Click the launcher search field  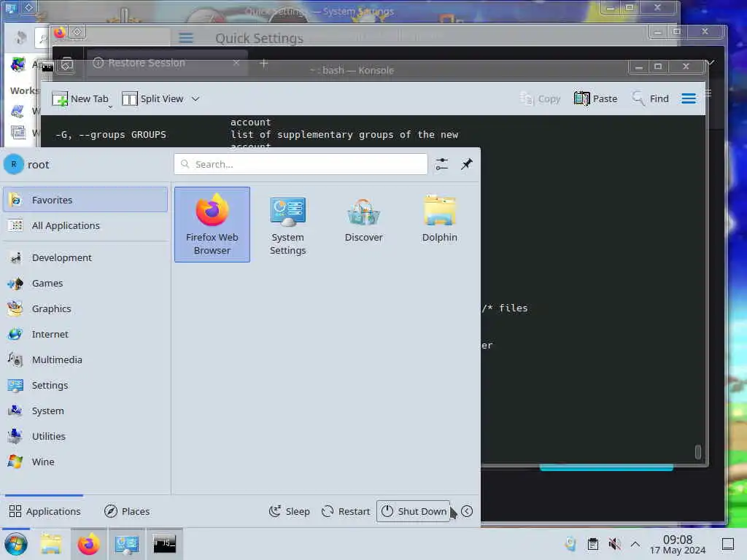pyautogui.click(x=301, y=164)
